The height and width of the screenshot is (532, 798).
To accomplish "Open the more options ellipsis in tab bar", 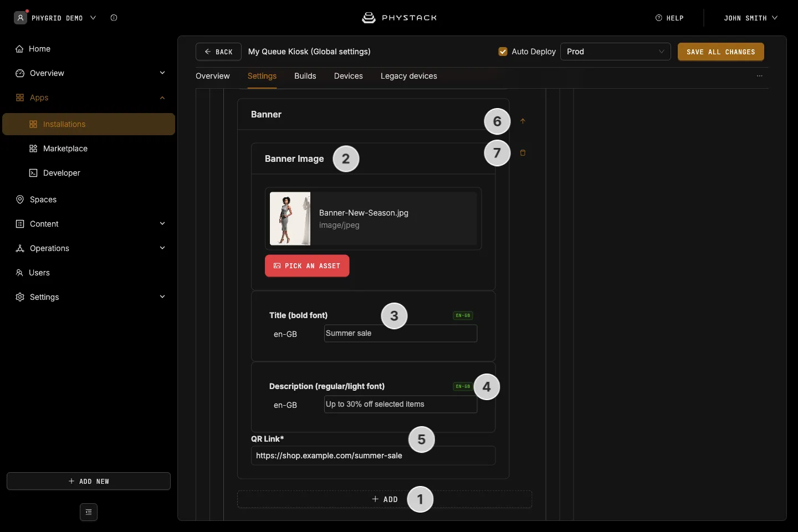I will [760, 76].
